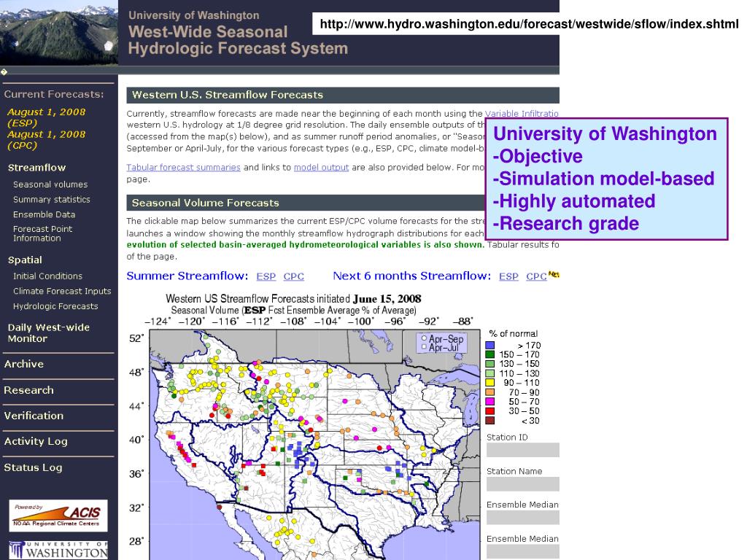Click the dark green 150–170 legend swatch
The width and height of the screenshot is (747, 560).
(x=489, y=354)
